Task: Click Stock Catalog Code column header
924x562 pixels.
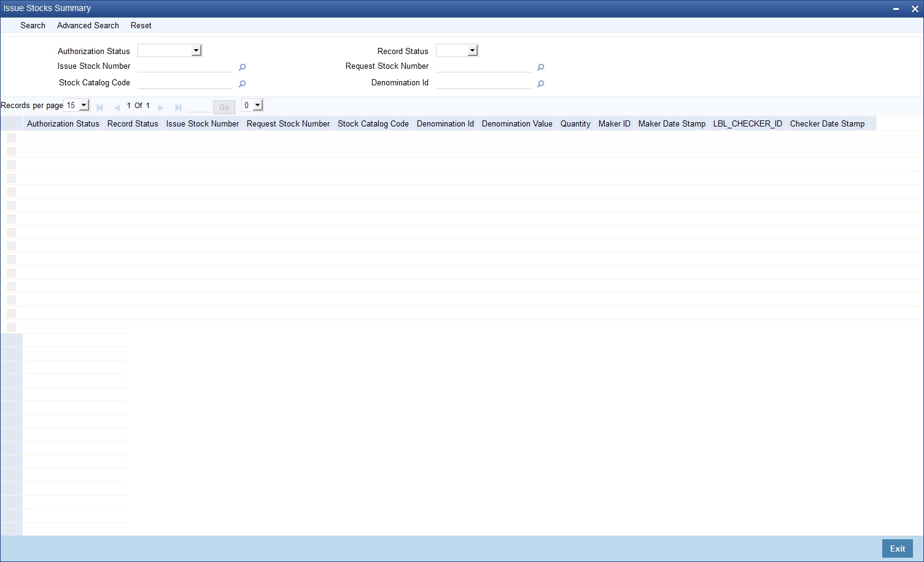Action: click(373, 123)
